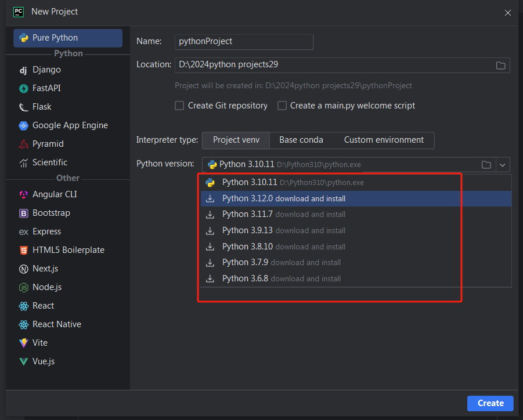Collapse the Python version dropdown arrow
523x420 pixels.
pos(503,165)
